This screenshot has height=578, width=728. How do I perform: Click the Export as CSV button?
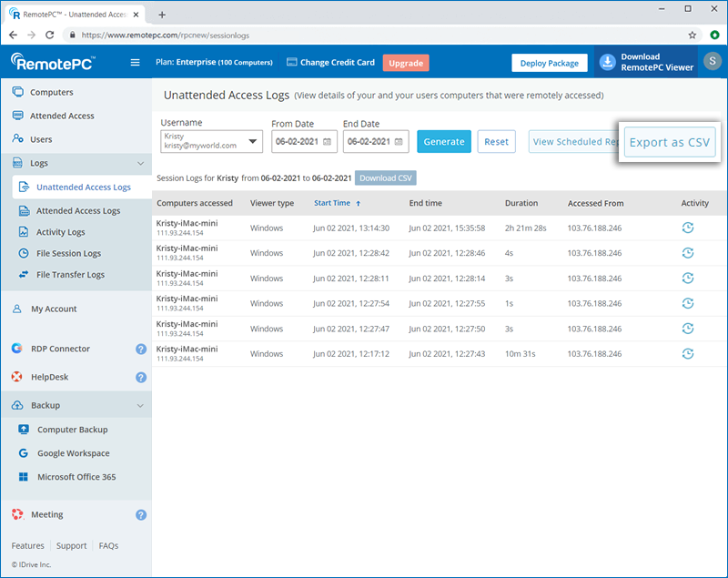pyautogui.click(x=671, y=143)
